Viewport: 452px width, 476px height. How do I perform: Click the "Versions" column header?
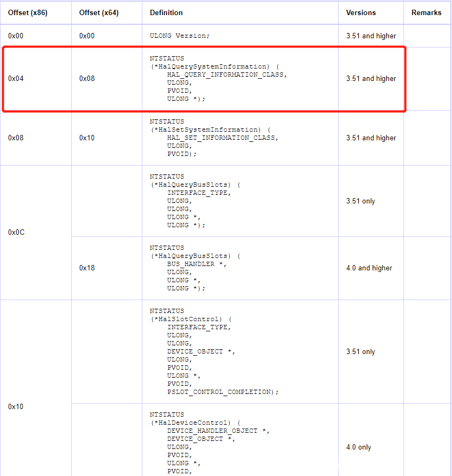coord(361,12)
